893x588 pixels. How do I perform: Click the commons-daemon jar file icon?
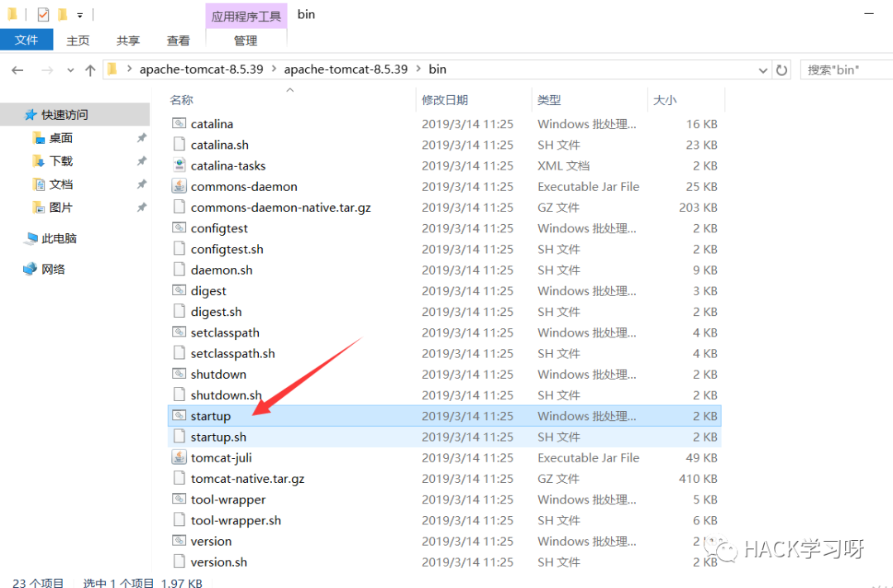(x=179, y=186)
